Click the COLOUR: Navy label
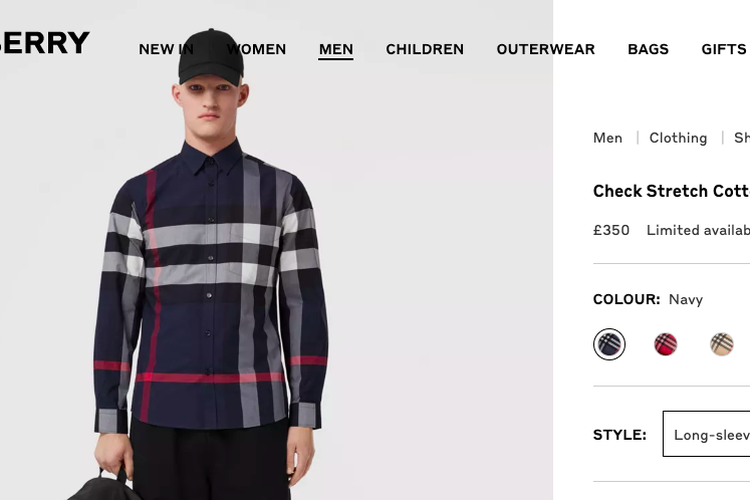This screenshot has height=500, width=750. click(648, 300)
